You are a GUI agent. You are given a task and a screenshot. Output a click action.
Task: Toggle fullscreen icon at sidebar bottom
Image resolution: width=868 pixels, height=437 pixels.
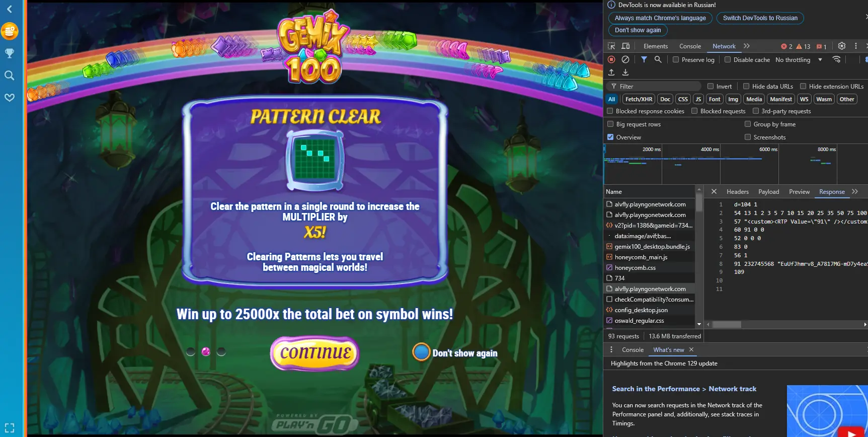point(10,428)
